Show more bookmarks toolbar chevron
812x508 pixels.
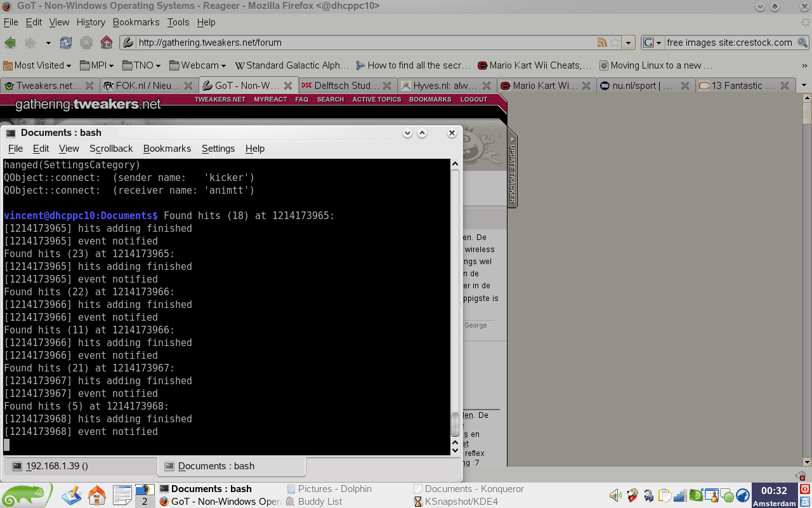tap(804, 65)
